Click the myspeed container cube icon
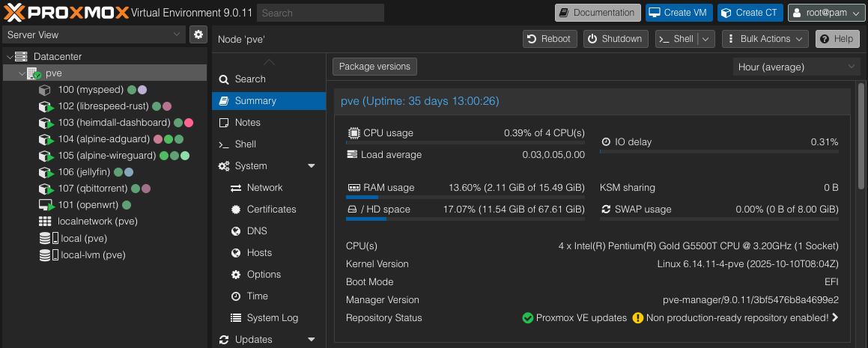This screenshot has width=868, height=348. [x=45, y=90]
